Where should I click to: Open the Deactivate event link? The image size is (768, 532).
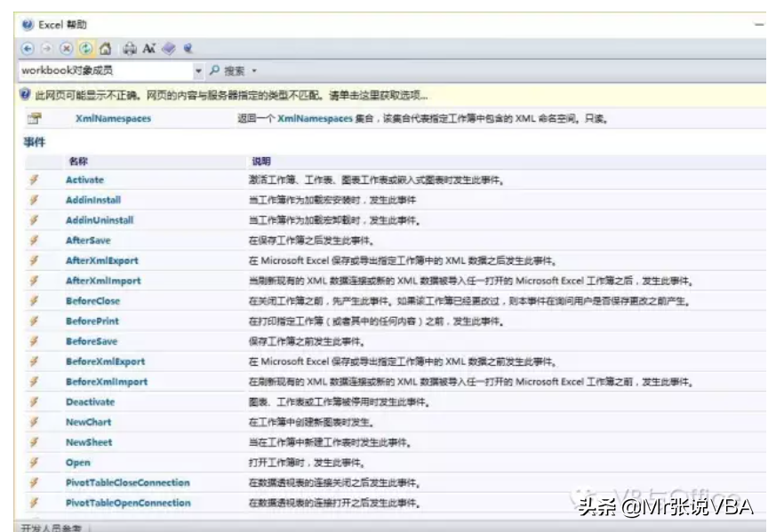click(90, 401)
